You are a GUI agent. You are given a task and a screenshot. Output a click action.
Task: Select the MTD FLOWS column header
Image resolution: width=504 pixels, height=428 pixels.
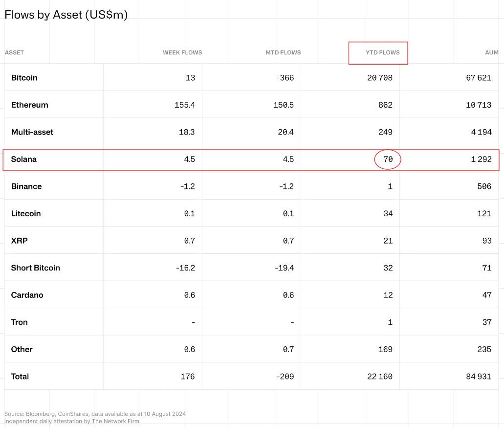283,52
